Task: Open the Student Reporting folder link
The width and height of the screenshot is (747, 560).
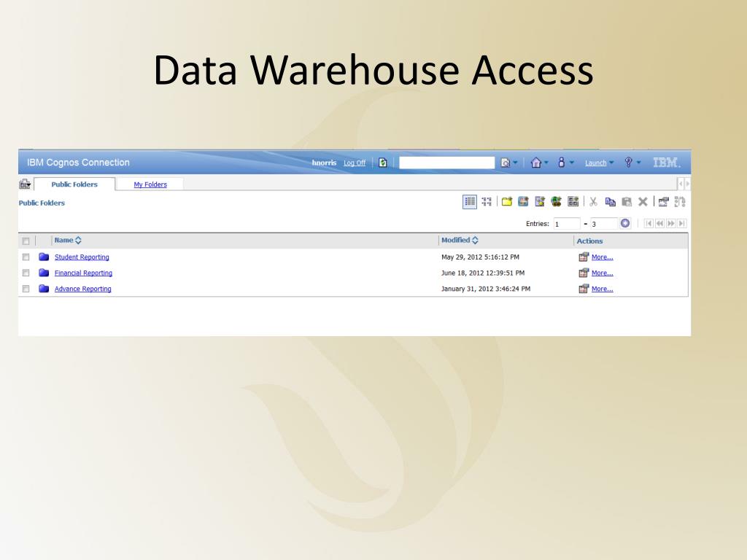Action: click(82, 257)
